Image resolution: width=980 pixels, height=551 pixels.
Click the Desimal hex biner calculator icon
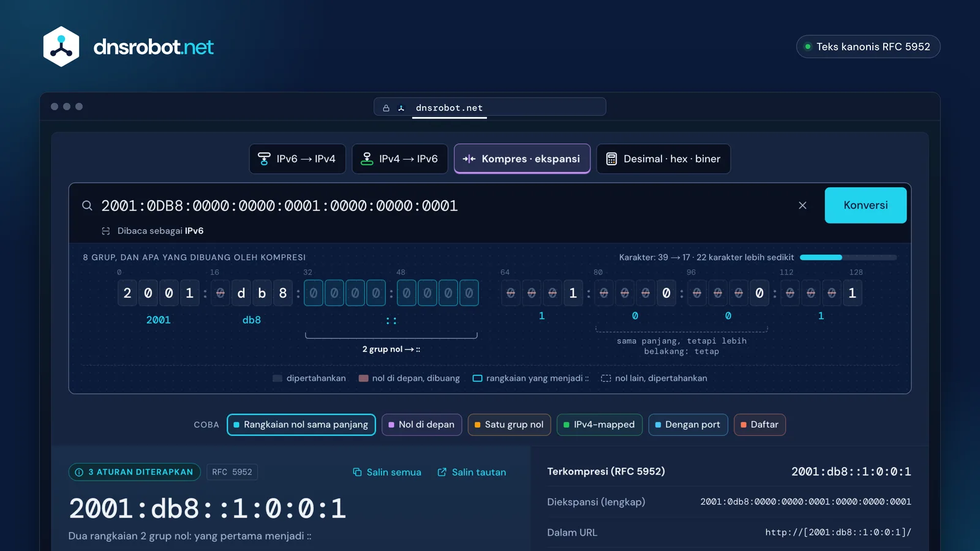click(x=611, y=159)
